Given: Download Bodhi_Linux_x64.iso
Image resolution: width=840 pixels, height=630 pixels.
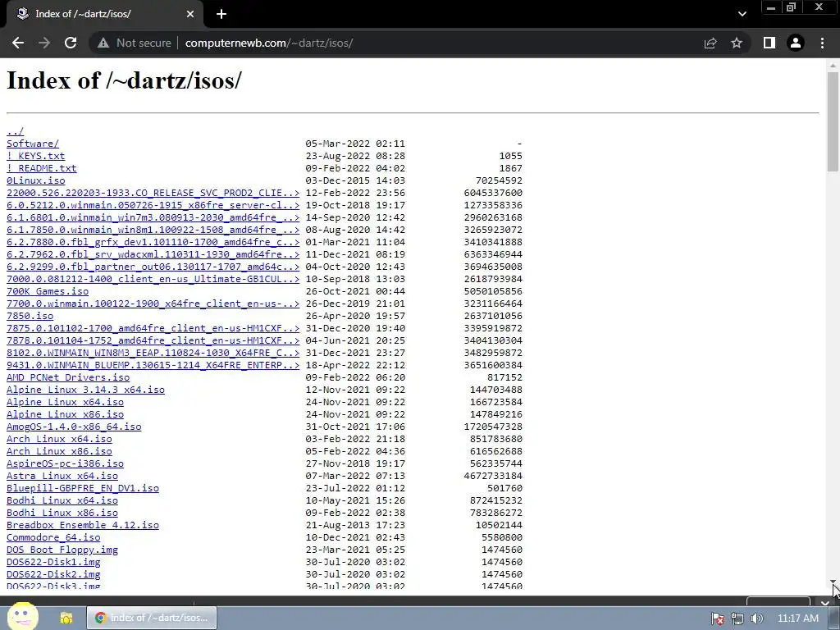Looking at the screenshot, I should (62, 501).
